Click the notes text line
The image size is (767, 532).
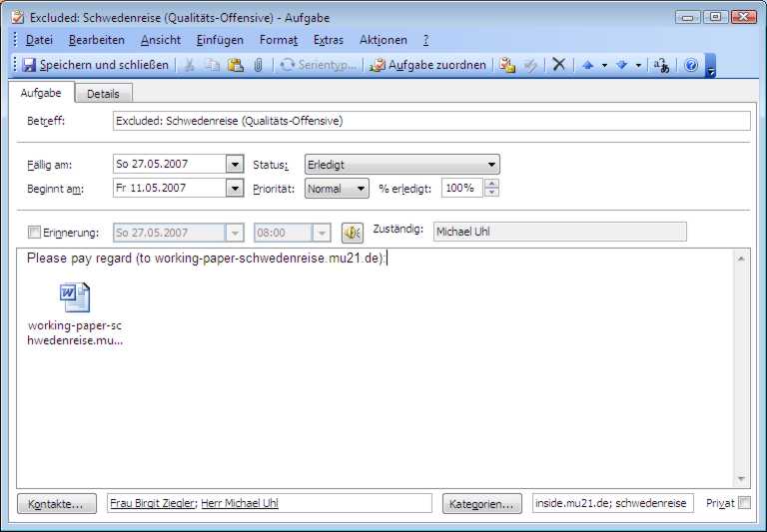pos(207,259)
